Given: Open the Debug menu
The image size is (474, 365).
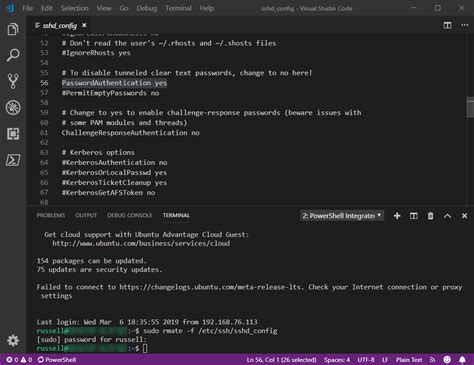Looking at the screenshot, I should (147, 8).
